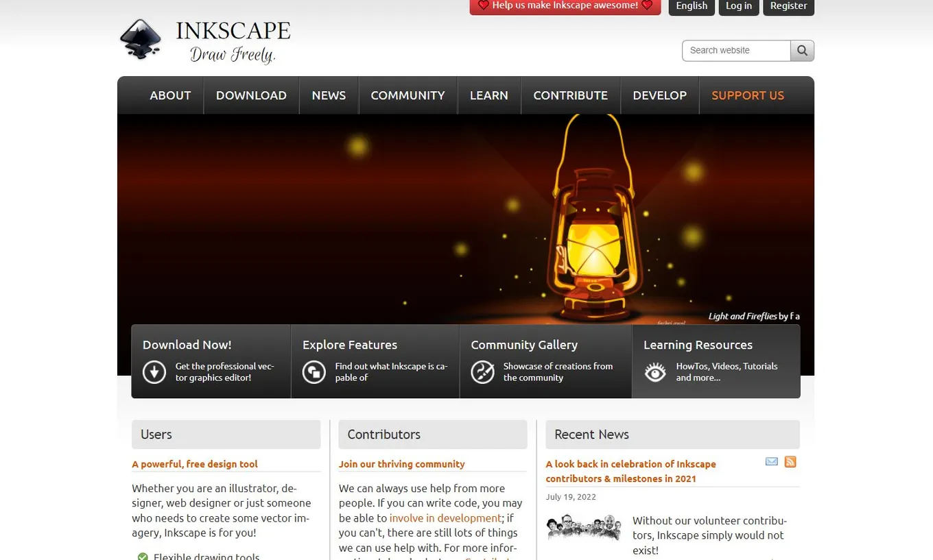933x560 pixels.
Task: Subscribe using the orange RSS icon
Action: [790, 461]
